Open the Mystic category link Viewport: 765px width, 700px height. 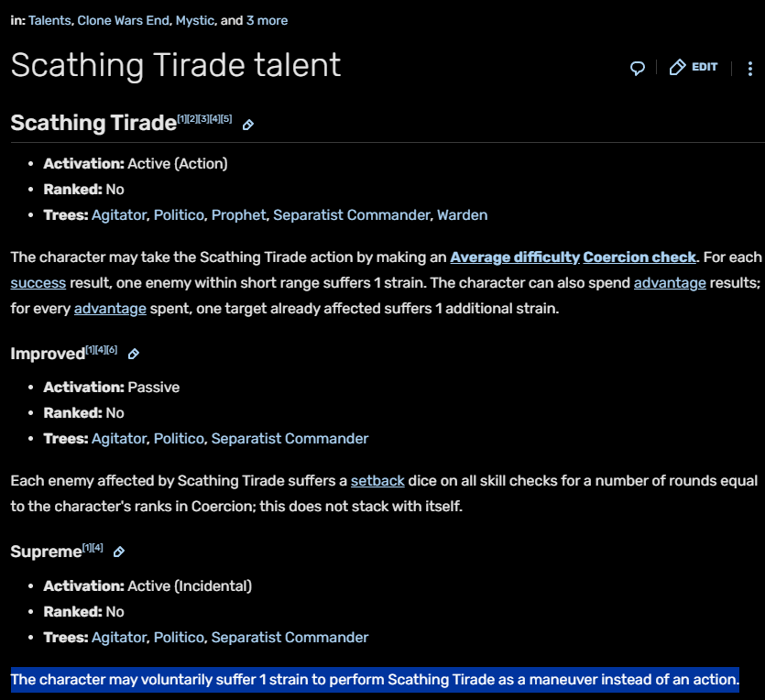(x=194, y=20)
